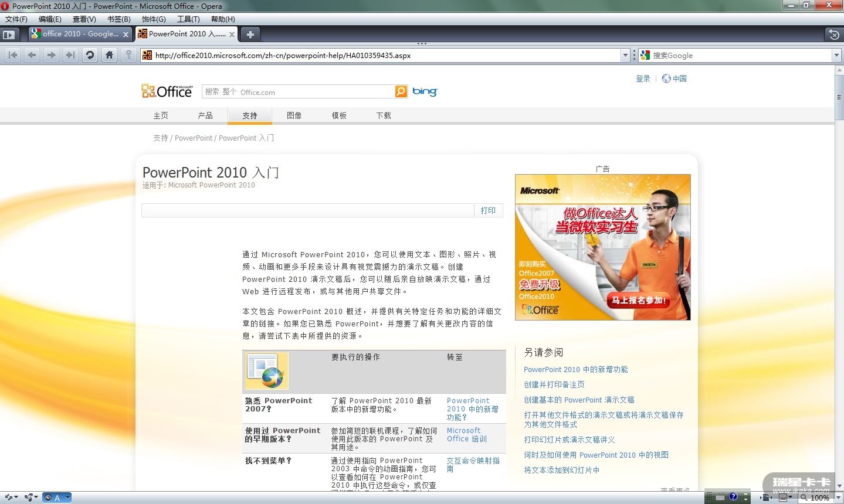
Task: Click the orange Office.com search button
Action: 401,91
